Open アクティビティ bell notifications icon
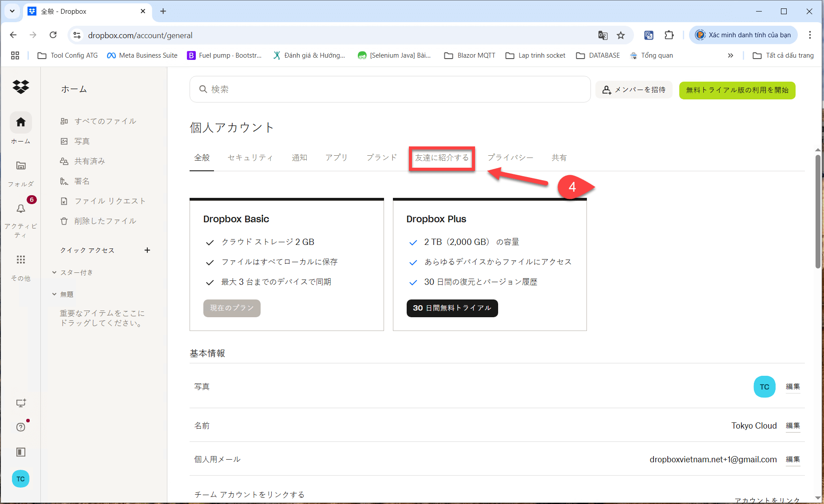 (x=20, y=209)
